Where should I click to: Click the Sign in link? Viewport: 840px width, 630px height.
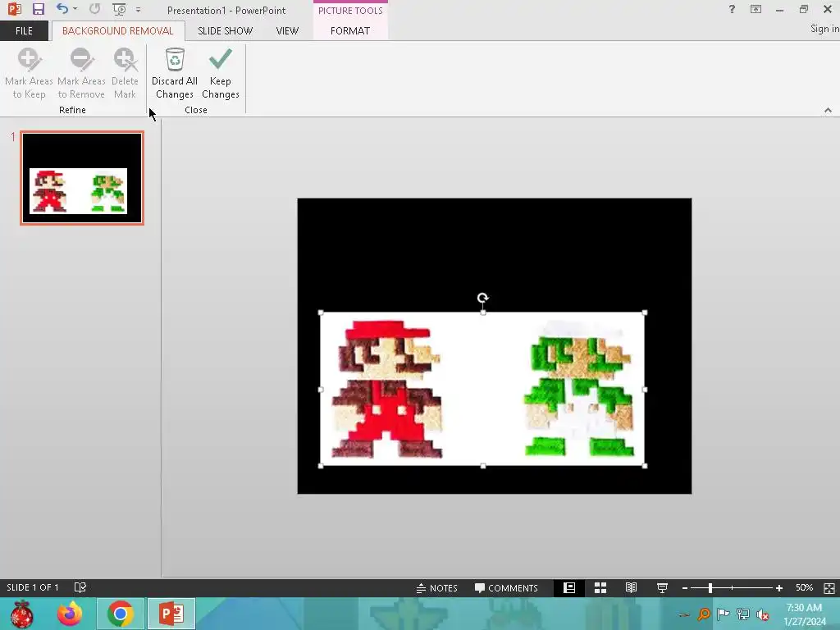[825, 29]
